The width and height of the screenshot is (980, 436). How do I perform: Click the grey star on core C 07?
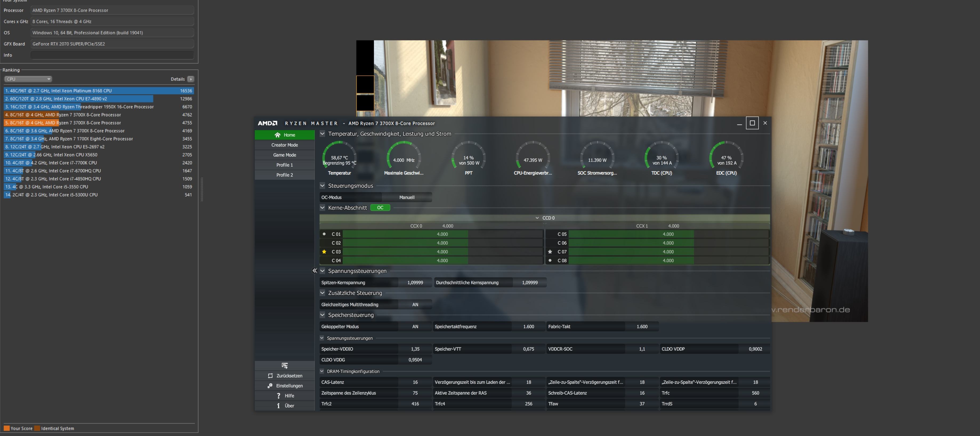click(550, 252)
